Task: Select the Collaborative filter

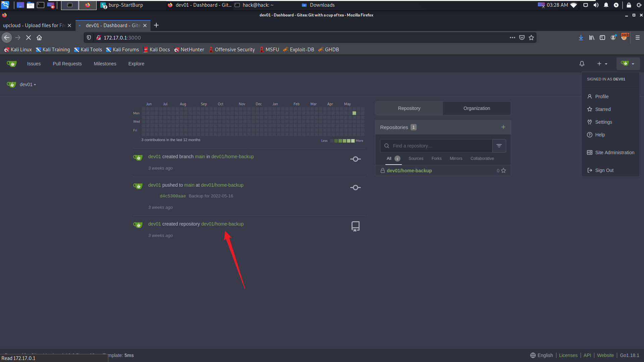Action: tap(482, 159)
